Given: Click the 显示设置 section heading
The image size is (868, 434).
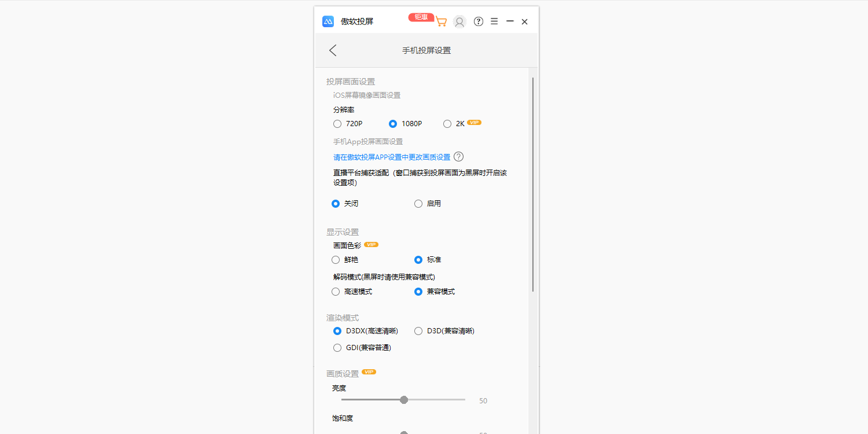Looking at the screenshot, I should click(x=343, y=232).
